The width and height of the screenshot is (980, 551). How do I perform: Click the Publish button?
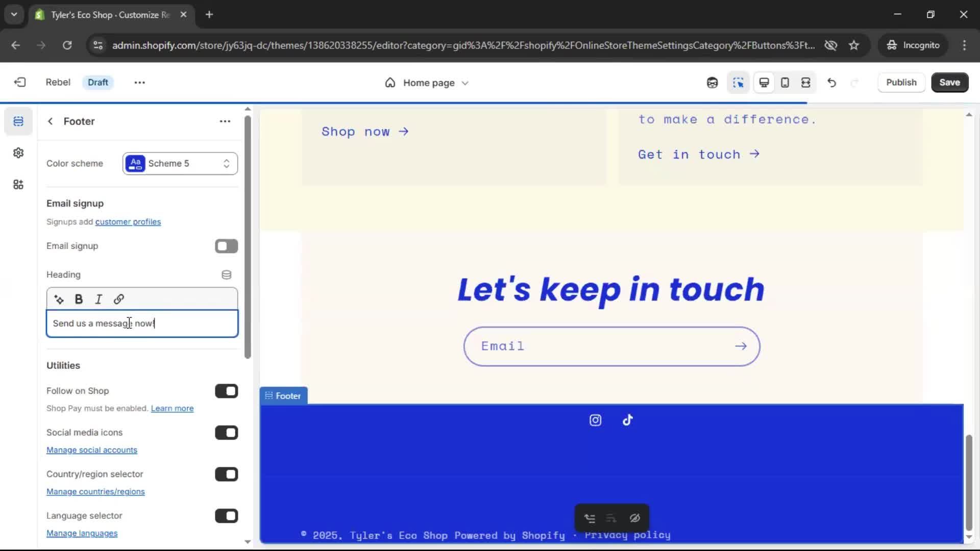[901, 83]
